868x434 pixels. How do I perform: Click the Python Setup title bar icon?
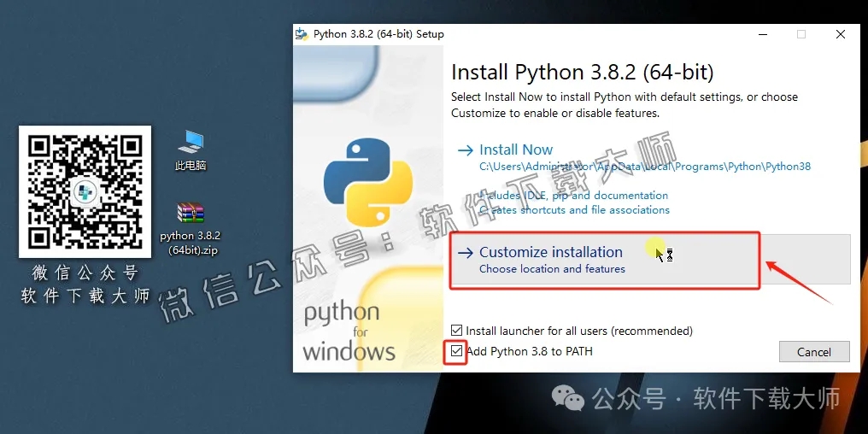[x=302, y=34]
